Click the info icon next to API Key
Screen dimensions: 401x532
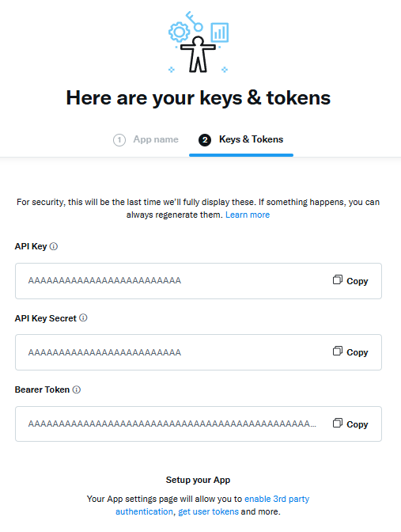point(54,246)
